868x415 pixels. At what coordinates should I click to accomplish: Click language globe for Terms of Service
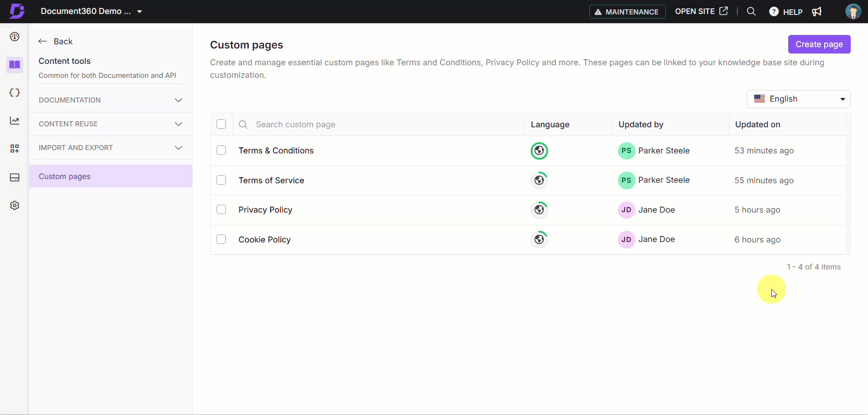click(x=539, y=180)
